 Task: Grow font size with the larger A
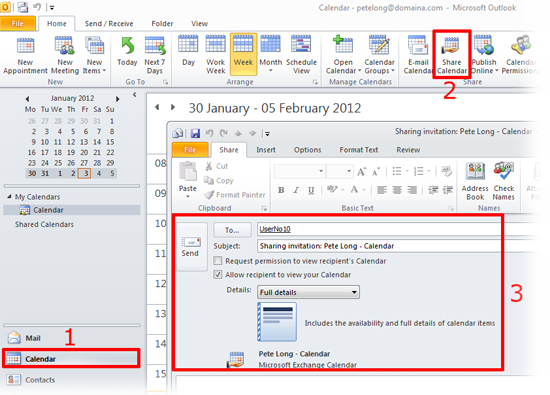361,172
